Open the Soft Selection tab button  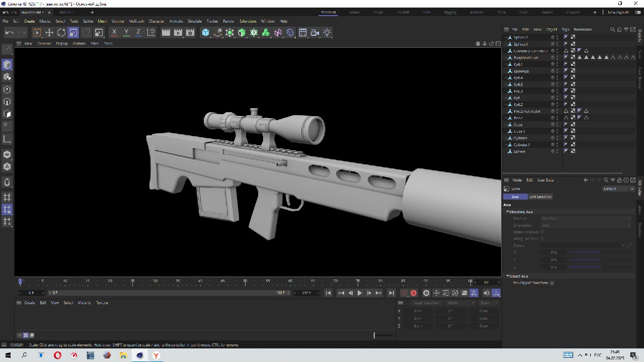tap(540, 197)
